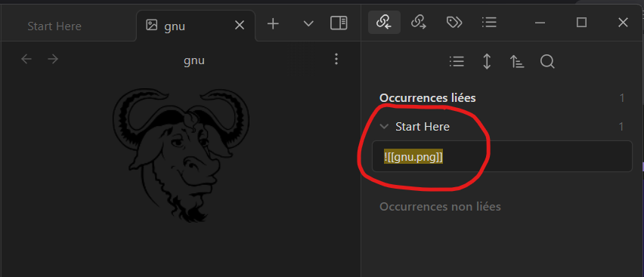Screen dimensions: 644x277
Task: Toggle the right sidebar icon
Action: [339, 23]
